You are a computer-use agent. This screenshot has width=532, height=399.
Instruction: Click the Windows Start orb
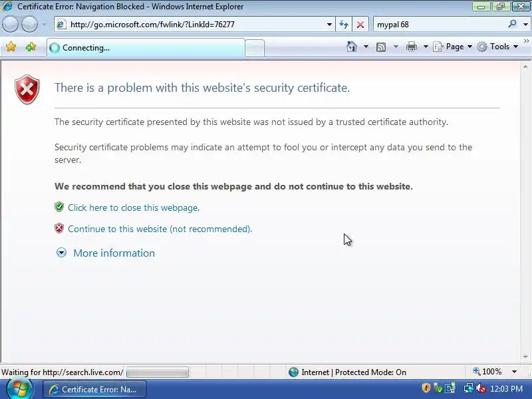click(x=19, y=389)
